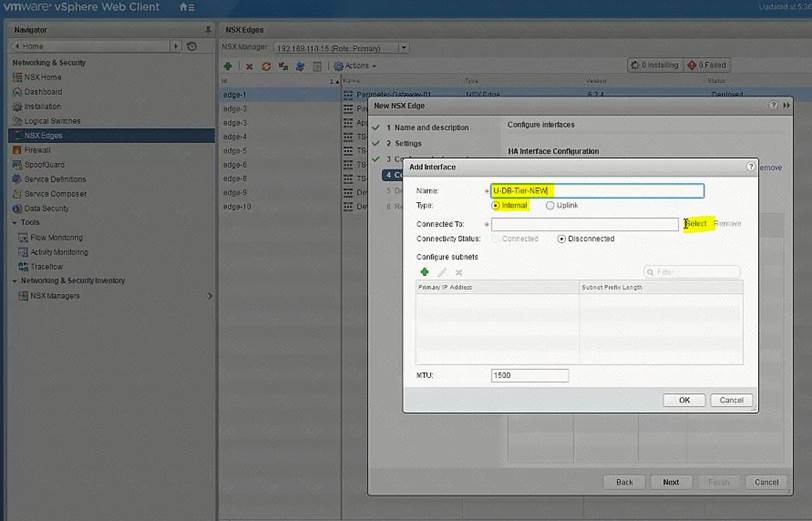This screenshot has height=521, width=812.
Task: Select the Uplink type radio button
Action: 550,205
